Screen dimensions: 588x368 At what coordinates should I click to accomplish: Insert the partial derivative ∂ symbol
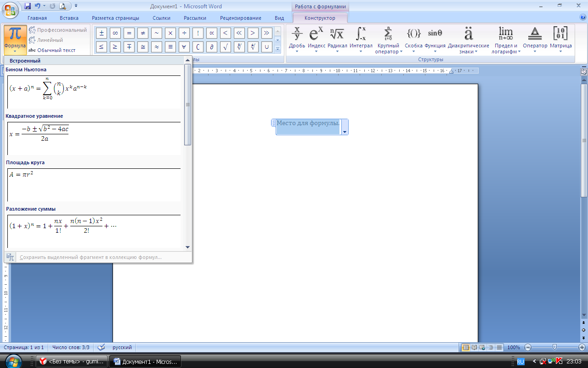click(x=211, y=47)
